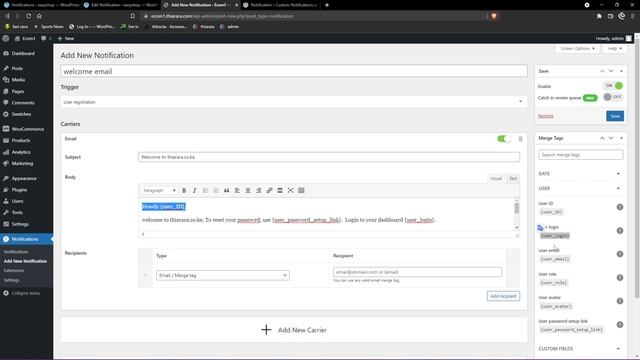Toggle the Enable notification switch

pos(613,86)
